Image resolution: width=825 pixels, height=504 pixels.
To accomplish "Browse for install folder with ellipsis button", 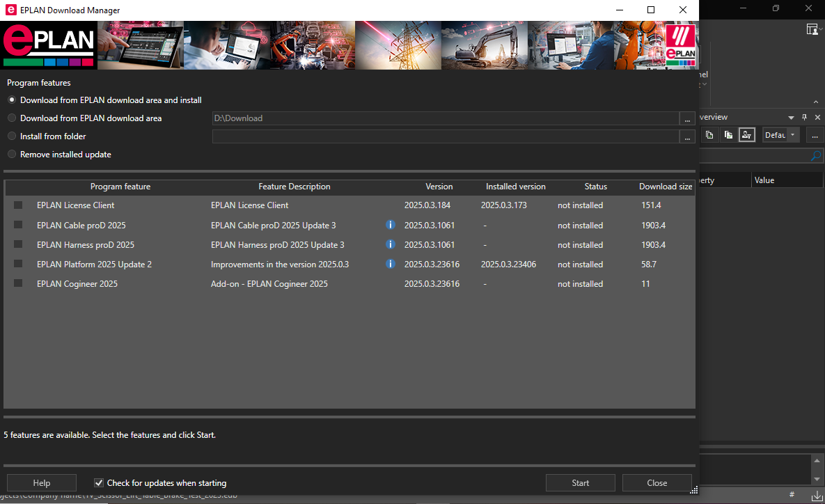I will 687,136.
